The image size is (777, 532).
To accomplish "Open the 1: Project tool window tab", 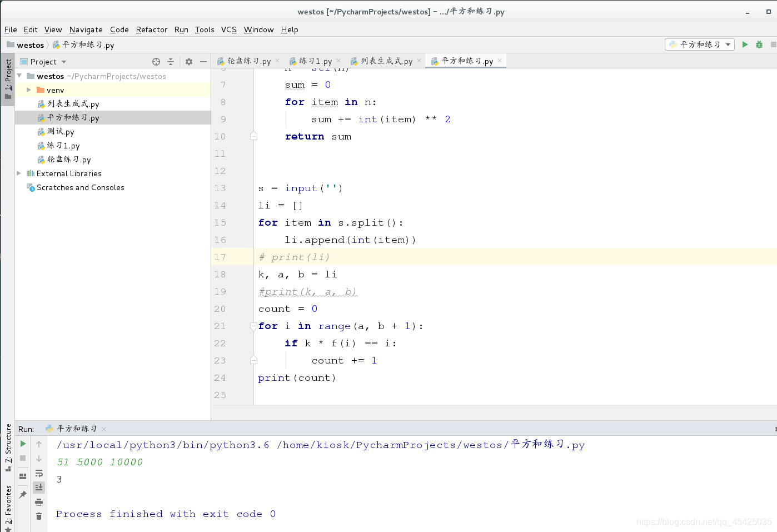I will click(8, 79).
